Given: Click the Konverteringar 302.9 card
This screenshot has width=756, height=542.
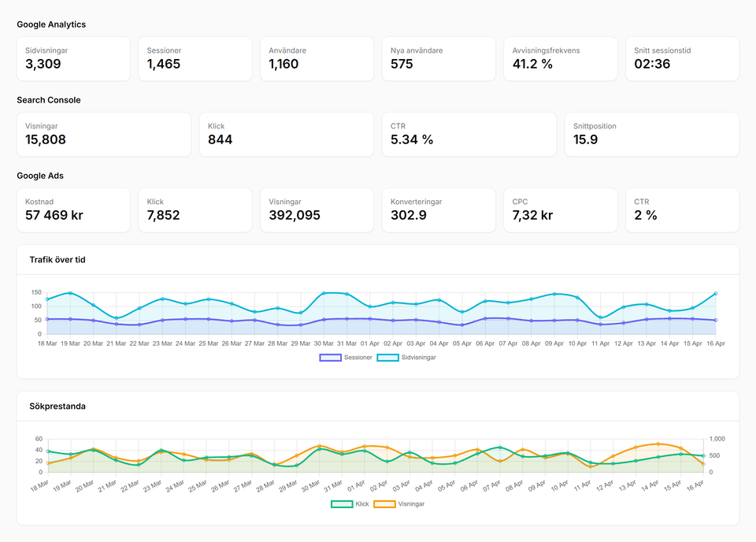Looking at the screenshot, I should point(439,210).
